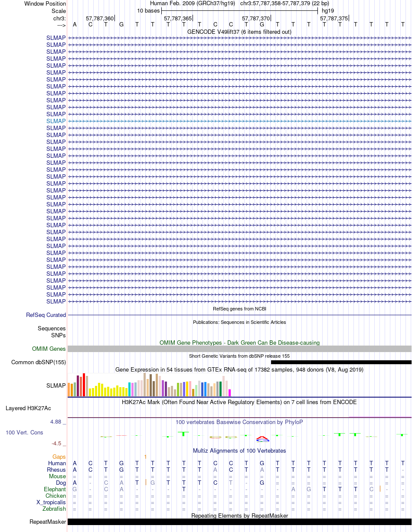Click the 100 Vert. Cons track label
412x532 pixels.
coord(24,432)
